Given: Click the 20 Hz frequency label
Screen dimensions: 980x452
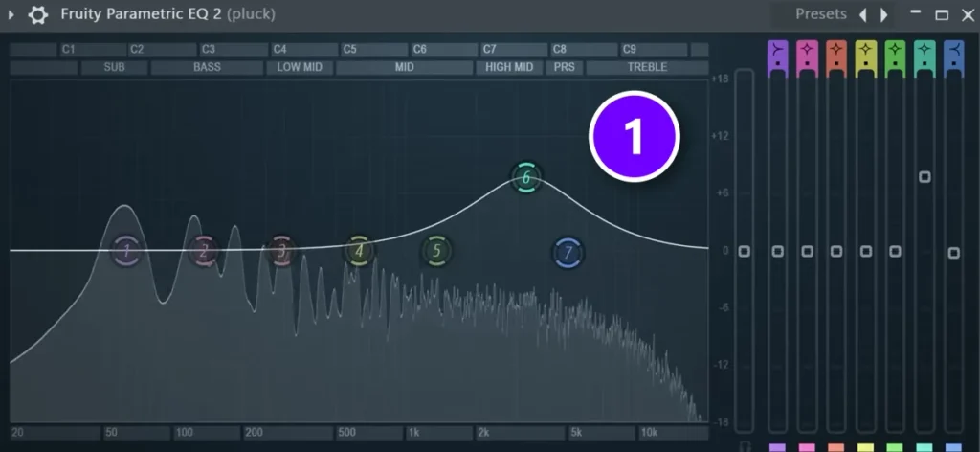Looking at the screenshot, I should (17, 433).
